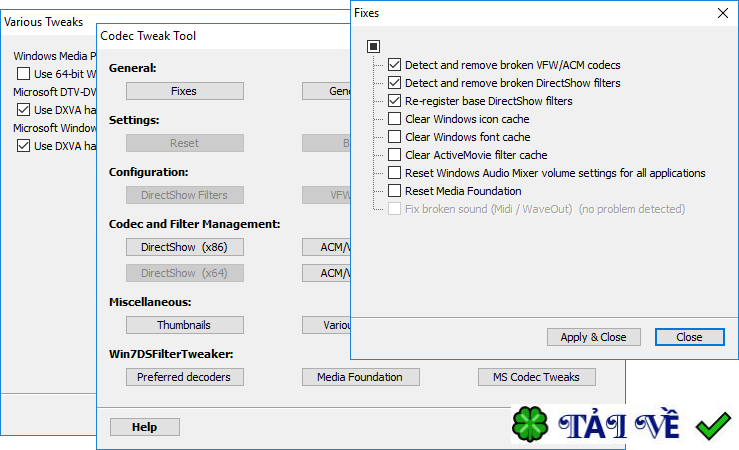Uncheck Re-register base DirectShow filters
This screenshot has width=739, height=450.
tap(394, 101)
